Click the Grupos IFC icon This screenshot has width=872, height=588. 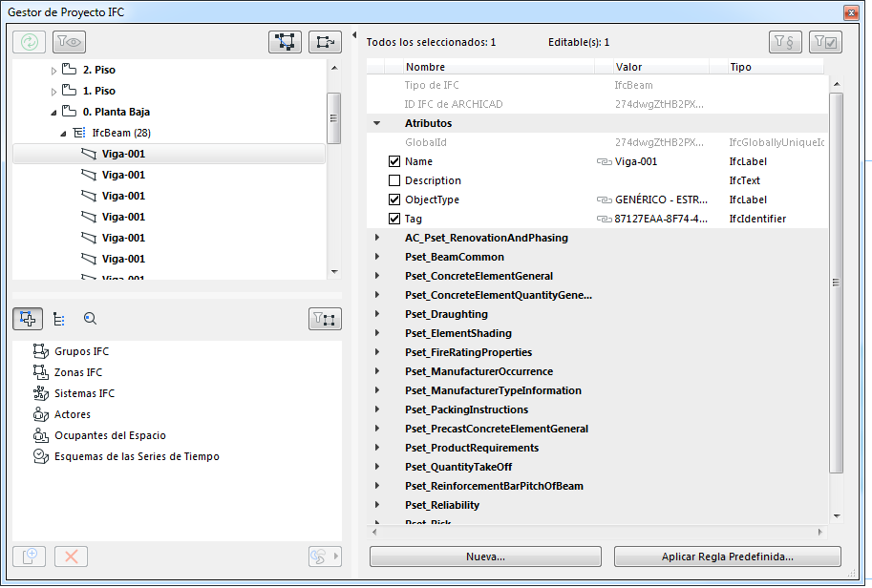point(41,351)
